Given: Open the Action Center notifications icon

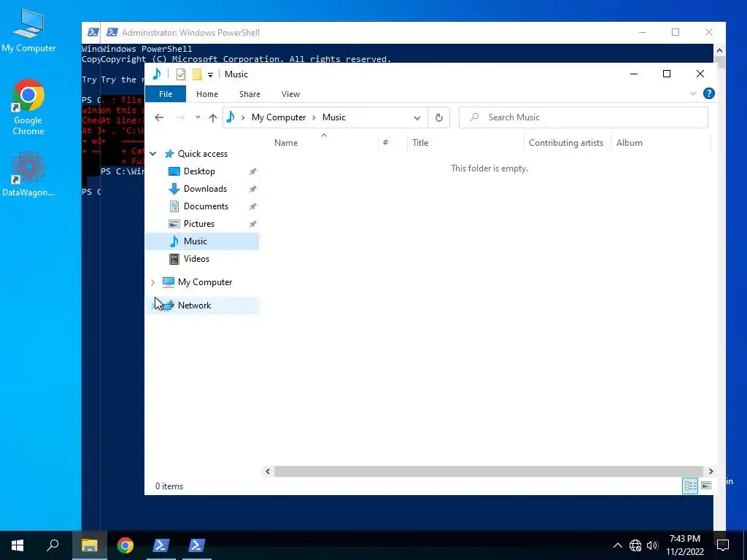Looking at the screenshot, I should pos(723,545).
